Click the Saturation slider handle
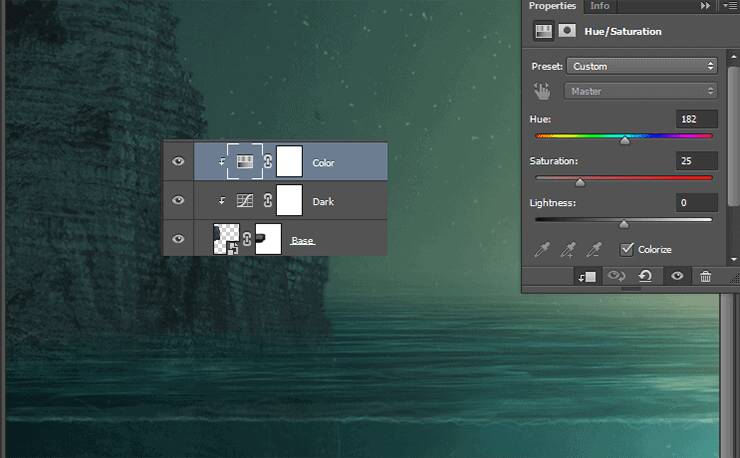This screenshot has width=740, height=458. tap(580, 182)
